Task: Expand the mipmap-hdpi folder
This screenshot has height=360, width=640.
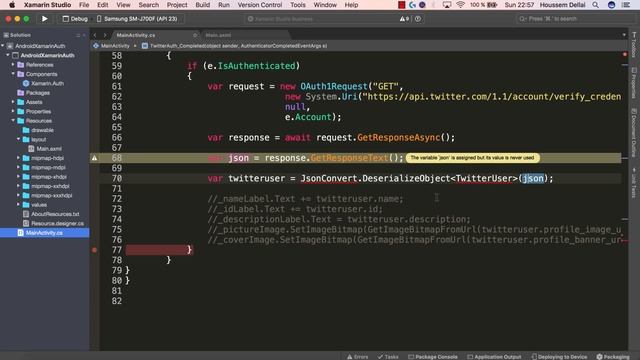Action: pos(18,158)
